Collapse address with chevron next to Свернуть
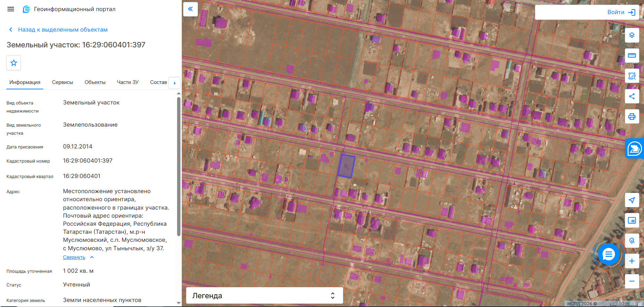The image size is (644, 307). coord(92,257)
